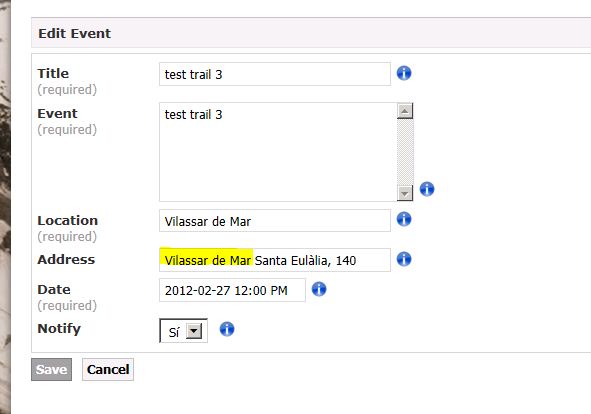This screenshot has height=414, width=591.
Task: Click the Location field label
Action: pyautogui.click(x=67, y=221)
